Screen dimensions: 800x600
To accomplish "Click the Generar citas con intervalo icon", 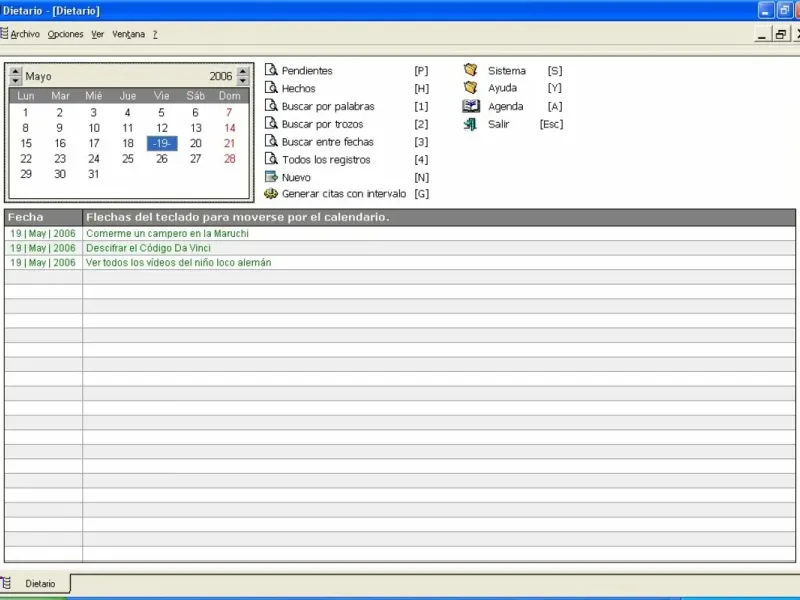I will 271,193.
